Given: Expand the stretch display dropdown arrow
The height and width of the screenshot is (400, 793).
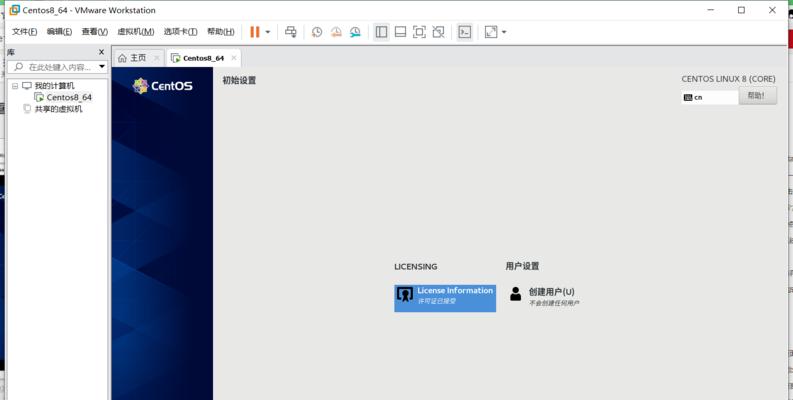Looking at the screenshot, I should pyautogui.click(x=504, y=32).
